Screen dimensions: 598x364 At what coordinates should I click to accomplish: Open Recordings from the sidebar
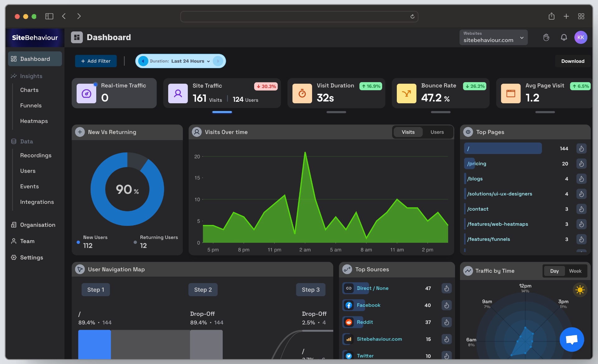pos(36,155)
